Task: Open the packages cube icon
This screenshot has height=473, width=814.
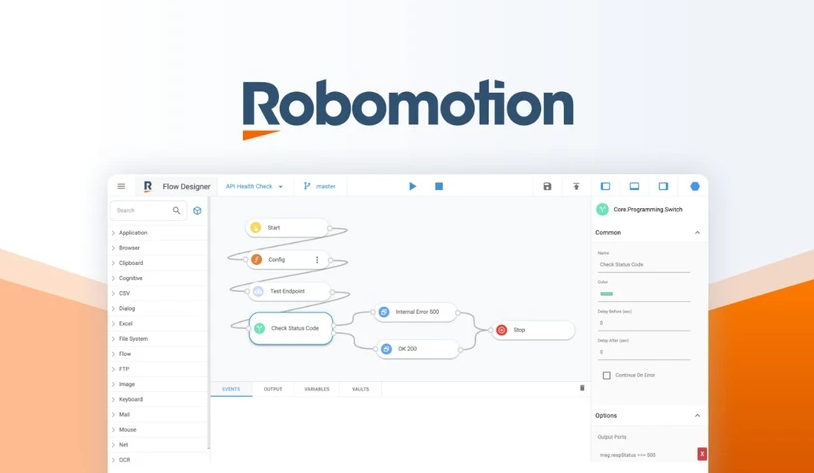Action: (x=197, y=210)
